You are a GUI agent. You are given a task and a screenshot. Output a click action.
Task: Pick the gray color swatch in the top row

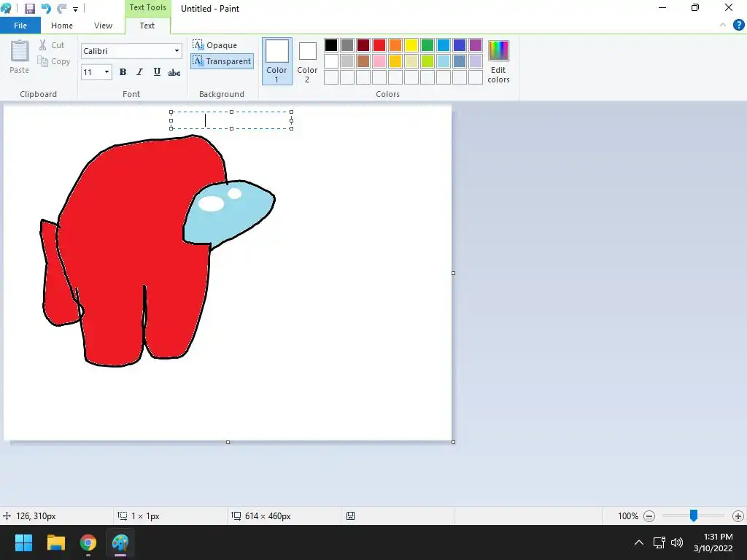[347, 45]
